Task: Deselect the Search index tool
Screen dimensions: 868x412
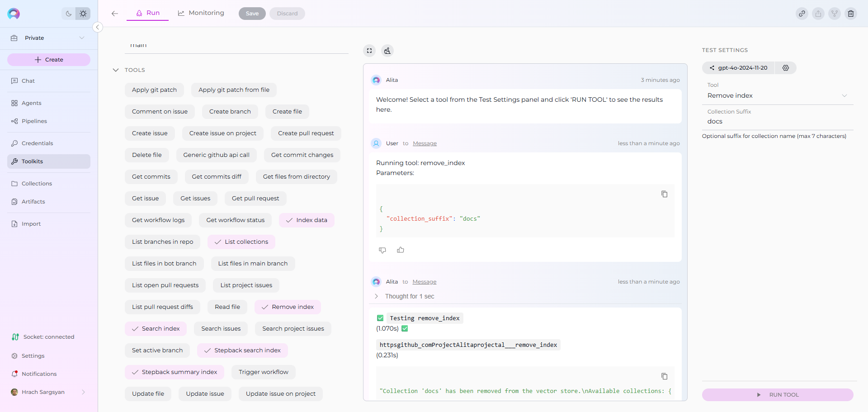Action: [x=156, y=329]
